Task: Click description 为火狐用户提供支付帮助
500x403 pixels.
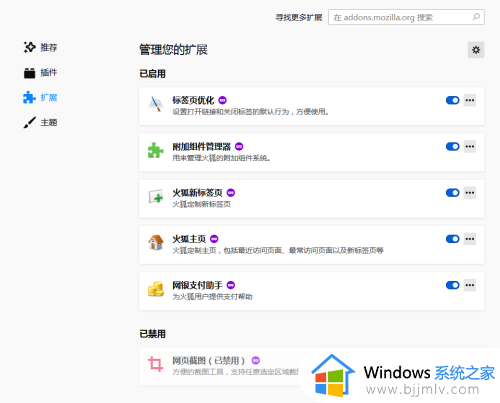Action: 212,297
